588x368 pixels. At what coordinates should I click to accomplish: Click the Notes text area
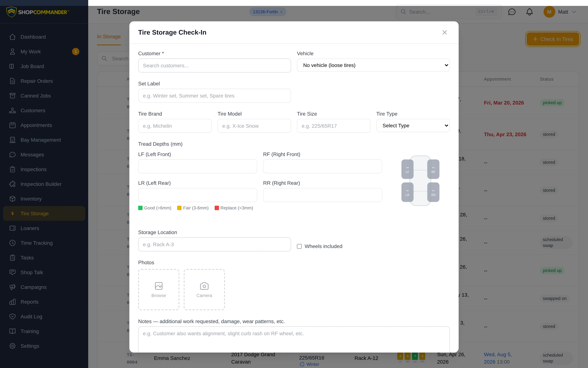[x=294, y=339]
